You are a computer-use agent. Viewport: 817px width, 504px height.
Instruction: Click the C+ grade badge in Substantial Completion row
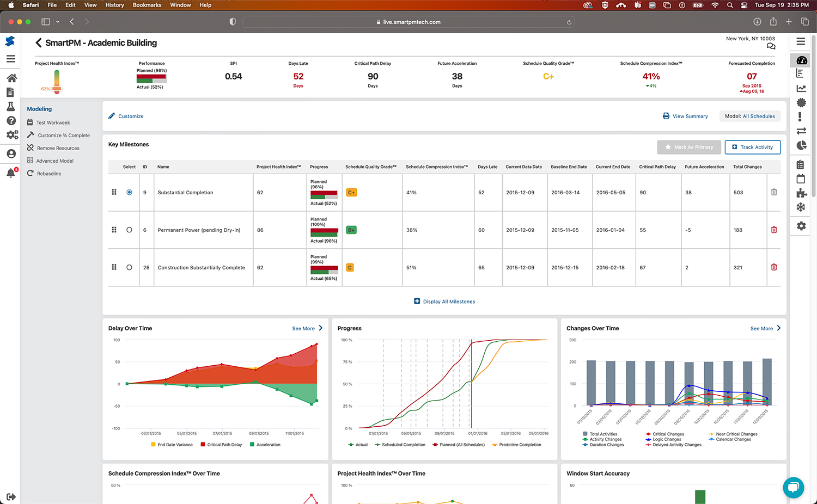(351, 193)
